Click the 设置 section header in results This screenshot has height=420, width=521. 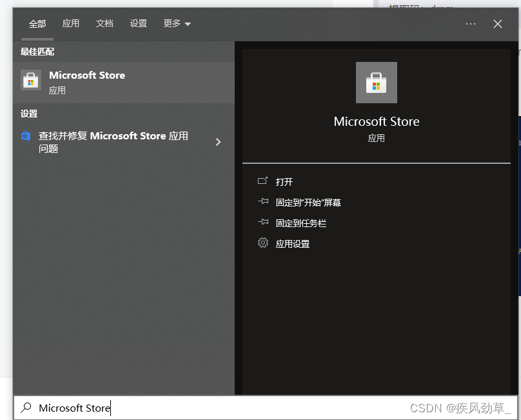pos(29,114)
